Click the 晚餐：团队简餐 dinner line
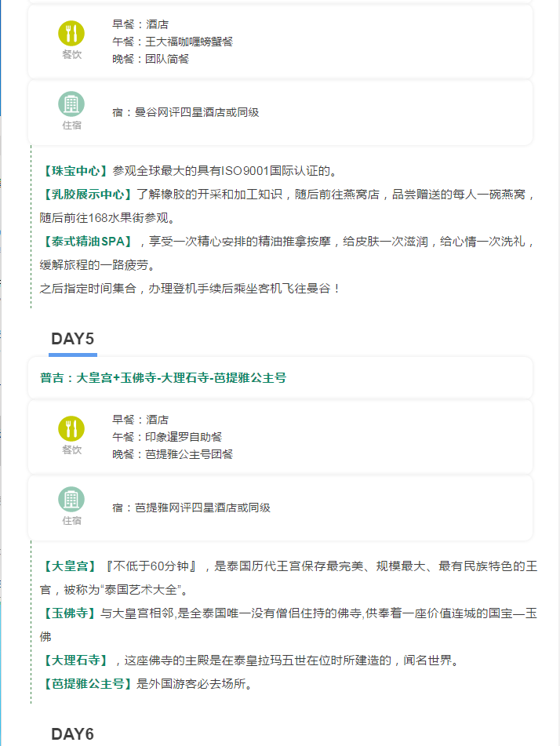The height and width of the screenshot is (746, 560). pyautogui.click(x=151, y=59)
